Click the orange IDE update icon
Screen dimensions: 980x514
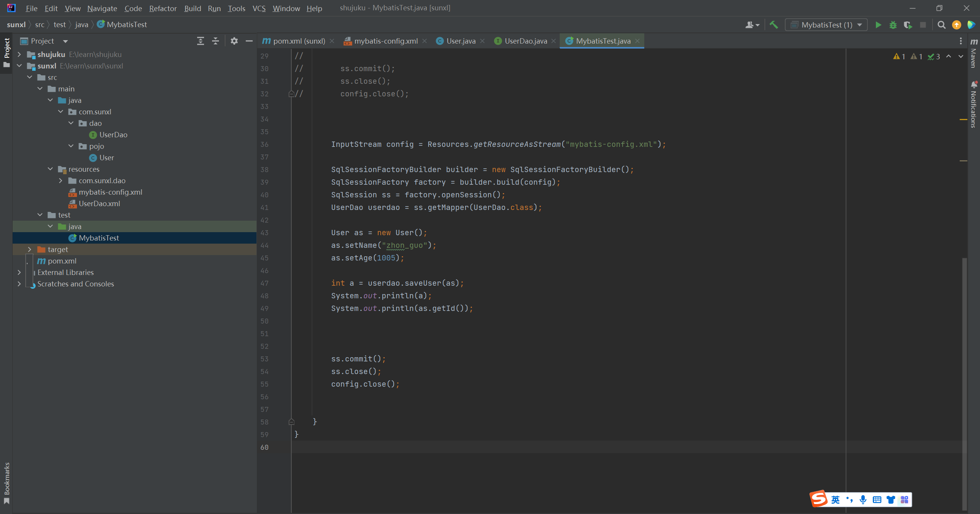(x=956, y=25)
